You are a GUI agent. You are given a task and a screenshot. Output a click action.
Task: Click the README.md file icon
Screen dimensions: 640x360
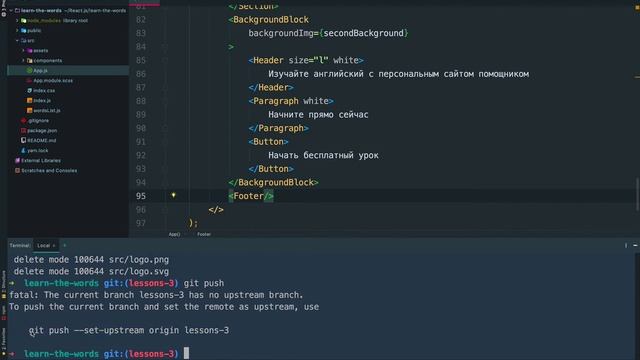[x=24, y=140]
